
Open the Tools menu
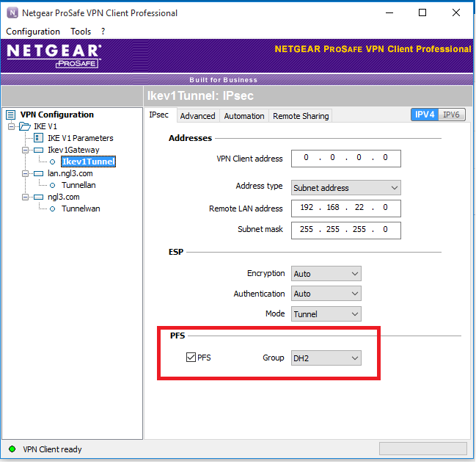[x=81, y=32]
